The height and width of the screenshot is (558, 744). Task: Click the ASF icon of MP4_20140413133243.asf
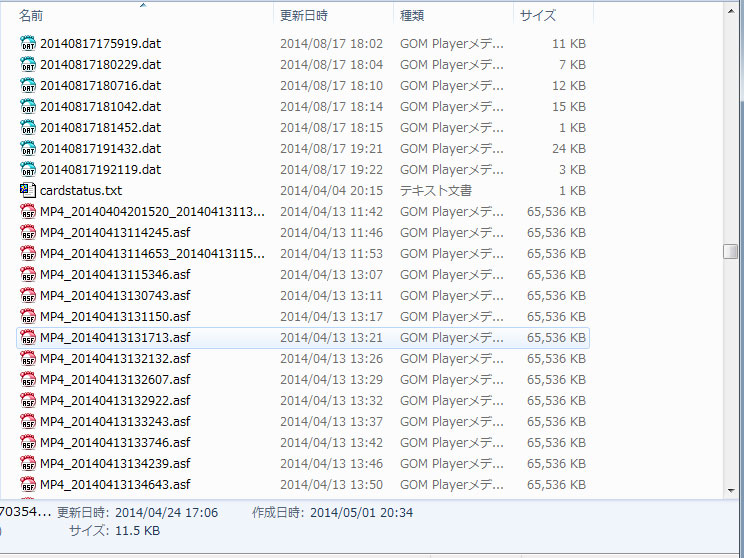tap(28, 421)
